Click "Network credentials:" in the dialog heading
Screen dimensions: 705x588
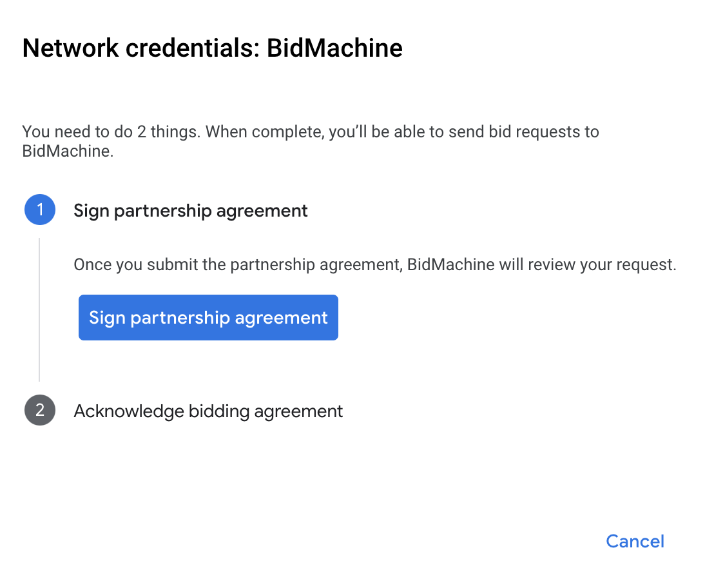pyautogui.click(x=140, y=48)
